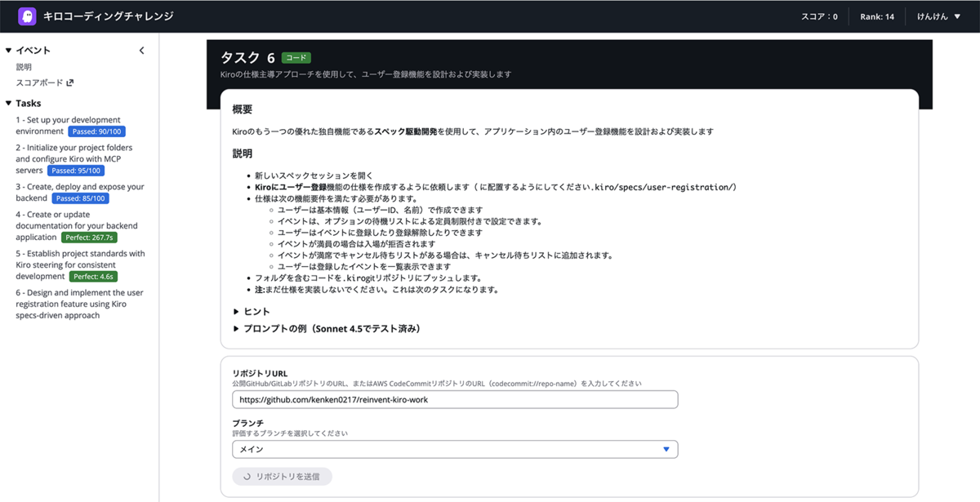Click the Perfect: 267.7s badge
This screenshot has width=980, height=502.
pos(90,238)
